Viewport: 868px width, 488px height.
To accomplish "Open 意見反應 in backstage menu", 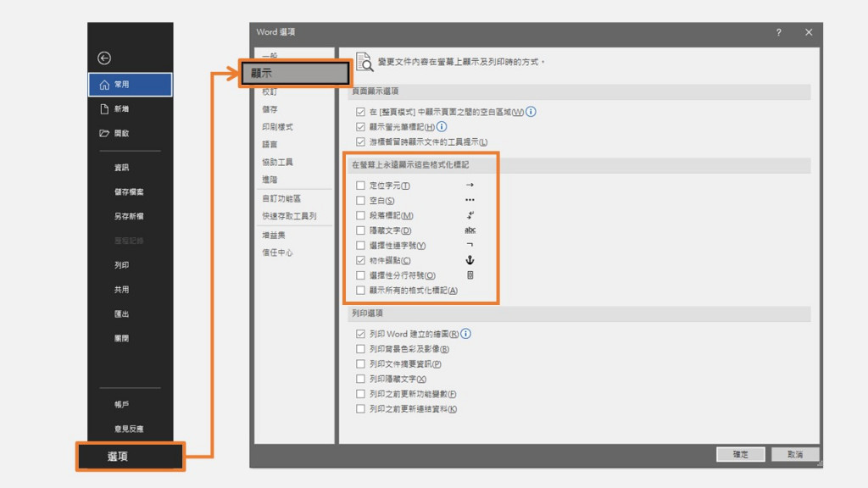I will (129, 429).
